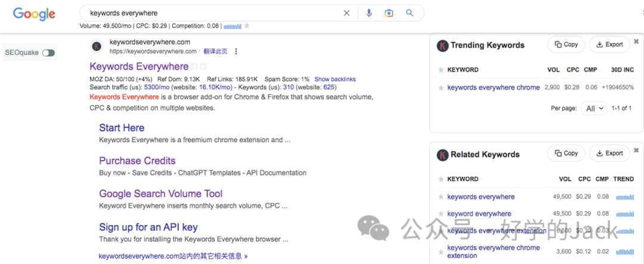
Task: Open the Per page dropdown set to All
Action: pos(595,109)
